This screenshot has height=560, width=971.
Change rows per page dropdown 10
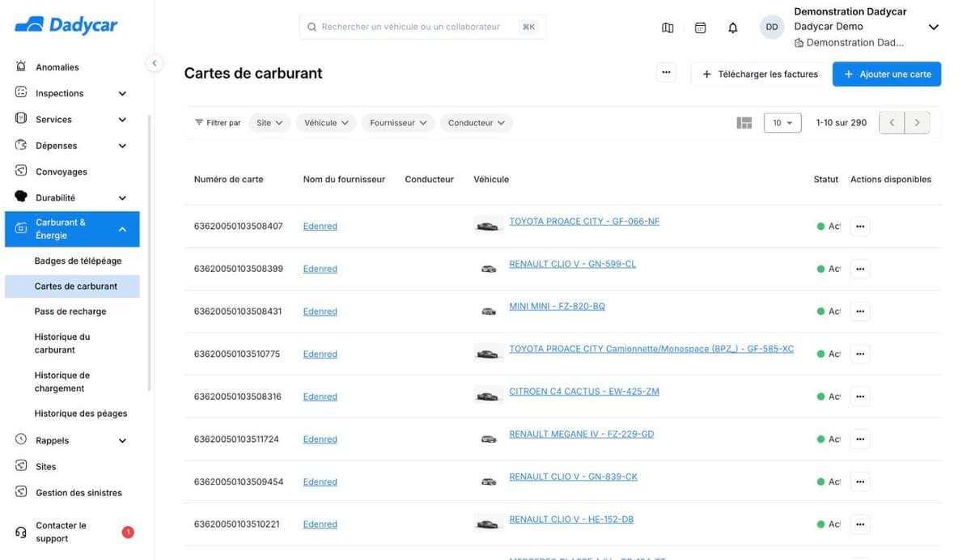pos(782,123)
